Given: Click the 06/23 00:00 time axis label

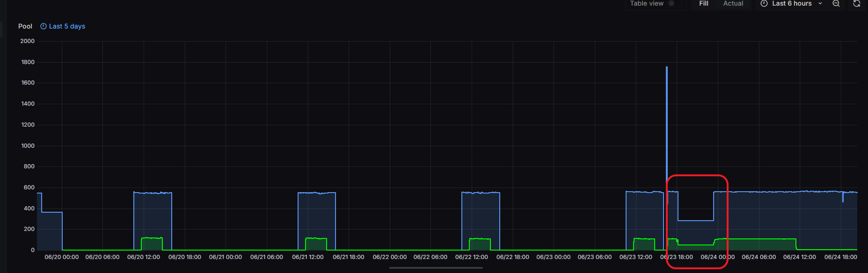Looking at the screenshot, I should pos(554,257).
